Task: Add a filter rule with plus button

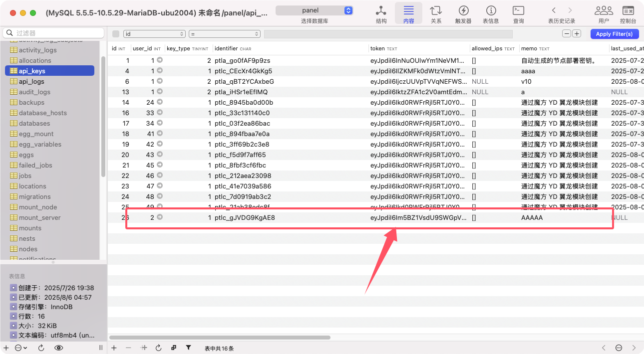Action: (577, 34)
